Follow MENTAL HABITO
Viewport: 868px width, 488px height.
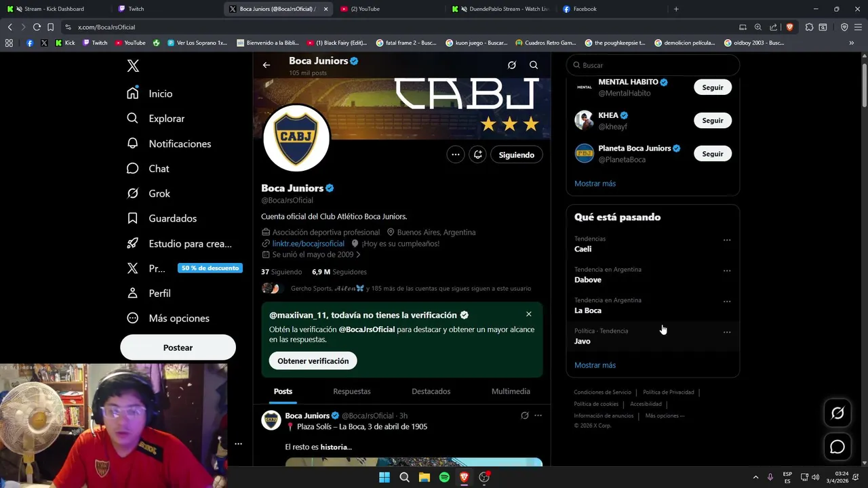(713, 87)
